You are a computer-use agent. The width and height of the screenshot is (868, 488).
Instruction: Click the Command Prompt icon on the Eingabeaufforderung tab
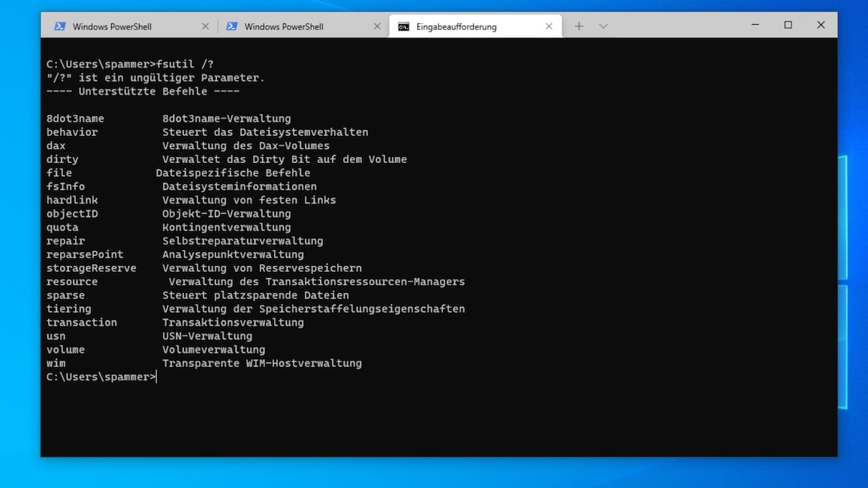click(x=403, y=26)
